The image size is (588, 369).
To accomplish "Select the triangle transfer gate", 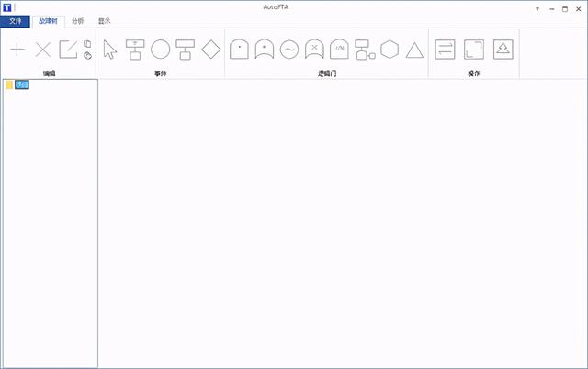I will (x=414, y=50).
